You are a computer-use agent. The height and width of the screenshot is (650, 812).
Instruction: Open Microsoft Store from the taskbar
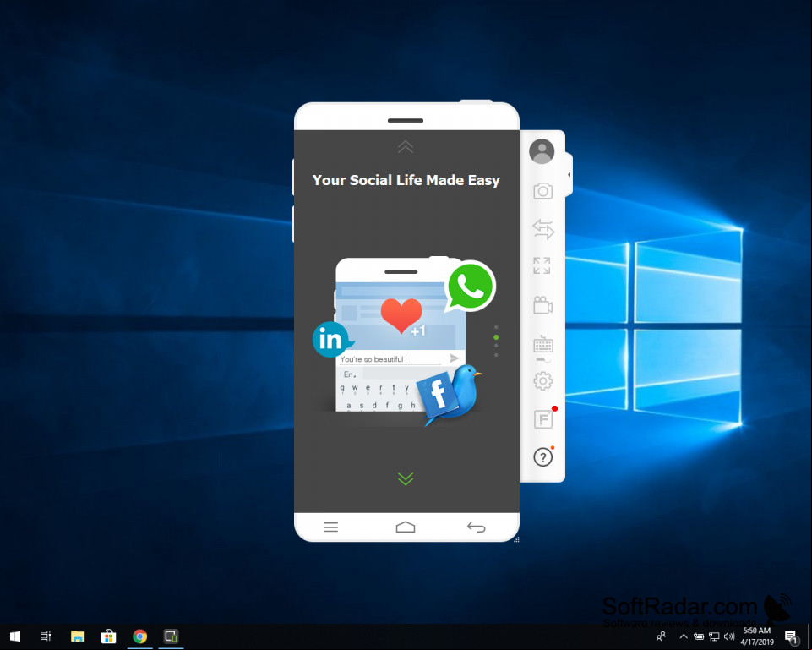click(x=109, y=636)
